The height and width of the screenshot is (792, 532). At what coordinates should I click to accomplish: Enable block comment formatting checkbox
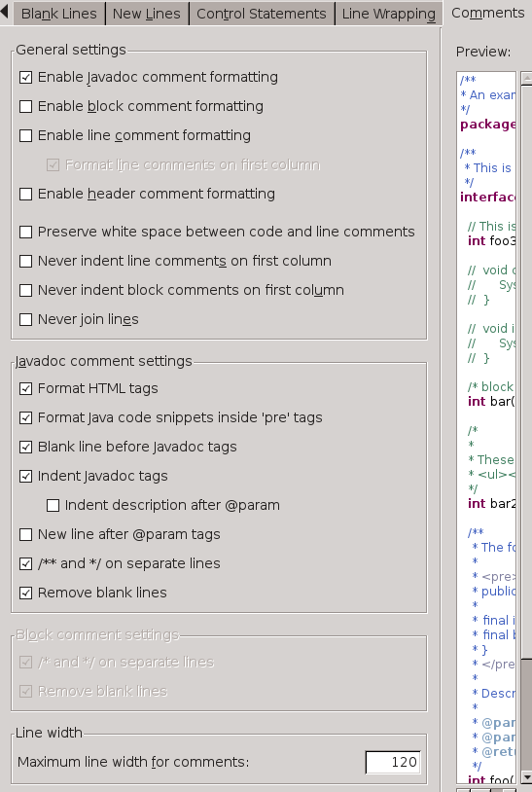[25, 107]
